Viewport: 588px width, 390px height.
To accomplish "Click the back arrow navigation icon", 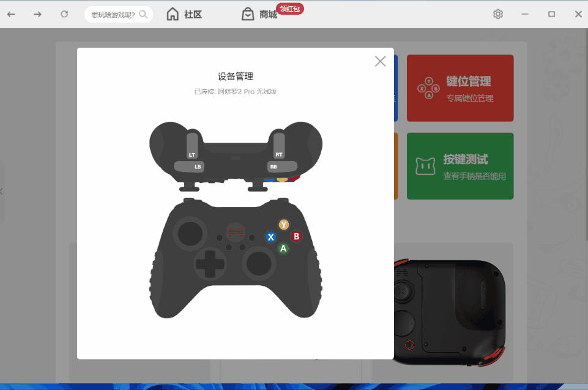I will (11, 14).
